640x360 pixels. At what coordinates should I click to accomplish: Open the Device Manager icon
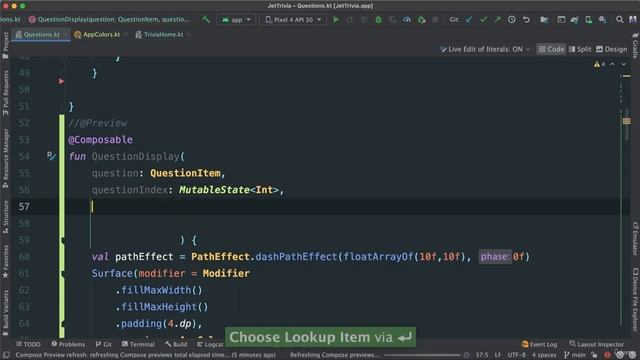pyautogui.click(x=589, y=20)
